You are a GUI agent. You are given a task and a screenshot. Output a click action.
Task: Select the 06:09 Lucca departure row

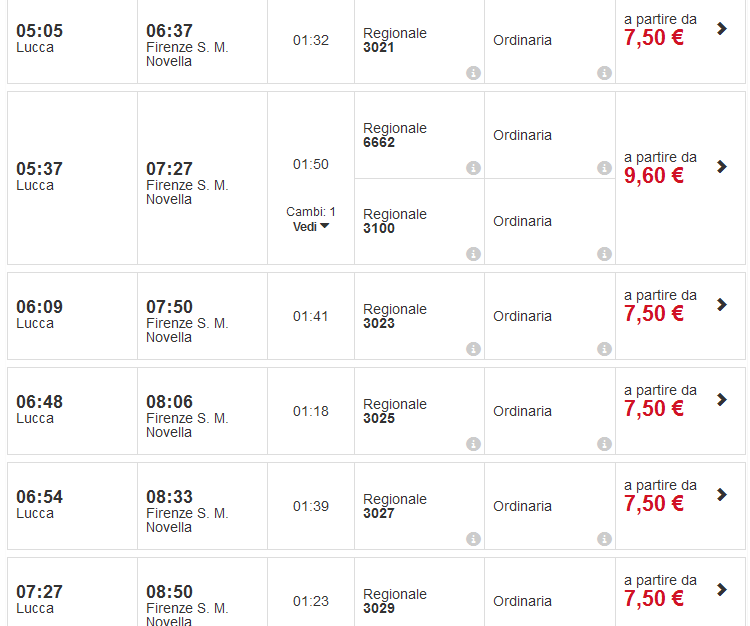click(x=40, y=314)
